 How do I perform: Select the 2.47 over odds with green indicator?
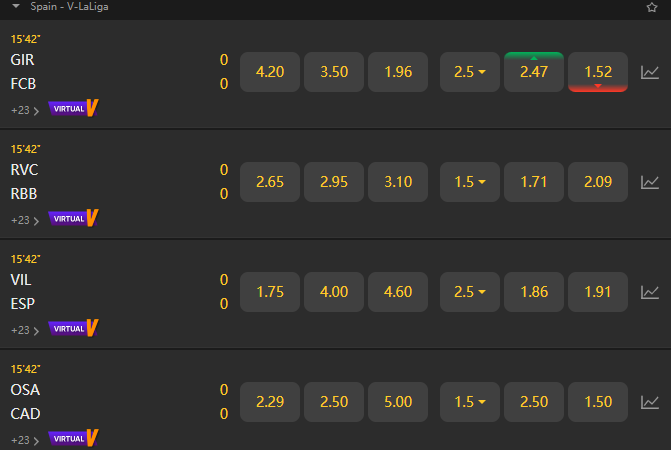click(534, 72)
